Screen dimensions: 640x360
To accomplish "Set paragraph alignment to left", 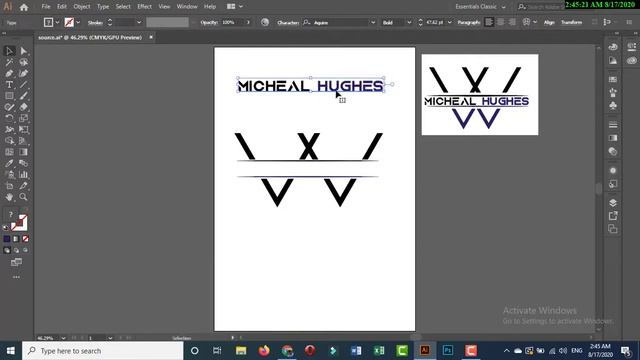I will (489, 22).
